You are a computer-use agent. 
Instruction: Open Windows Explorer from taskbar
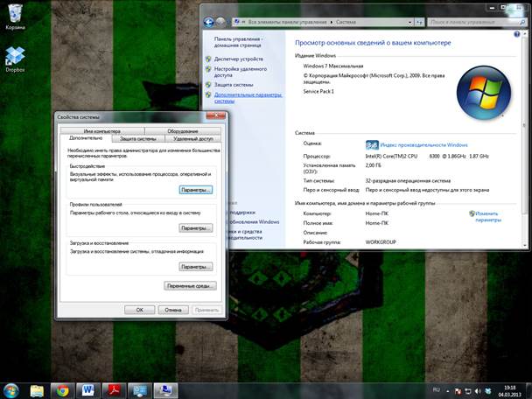pyautogui.click(x=37, y=391)
